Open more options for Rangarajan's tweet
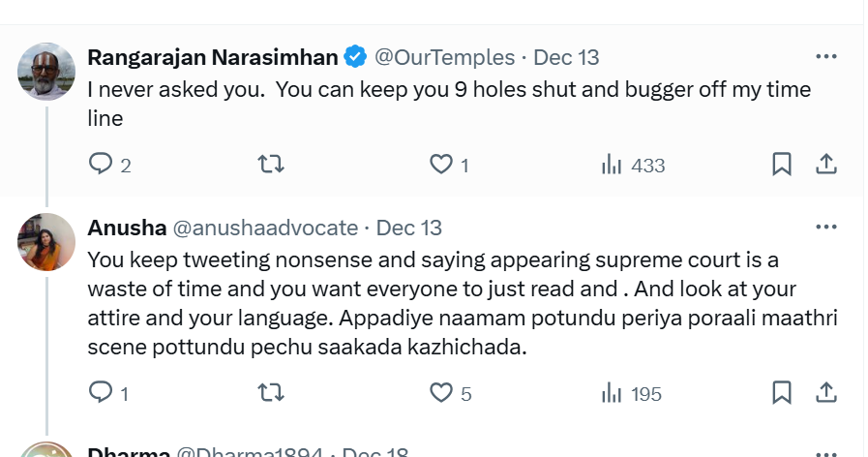This screenshot has width=868, height=457. pos(825,57)
